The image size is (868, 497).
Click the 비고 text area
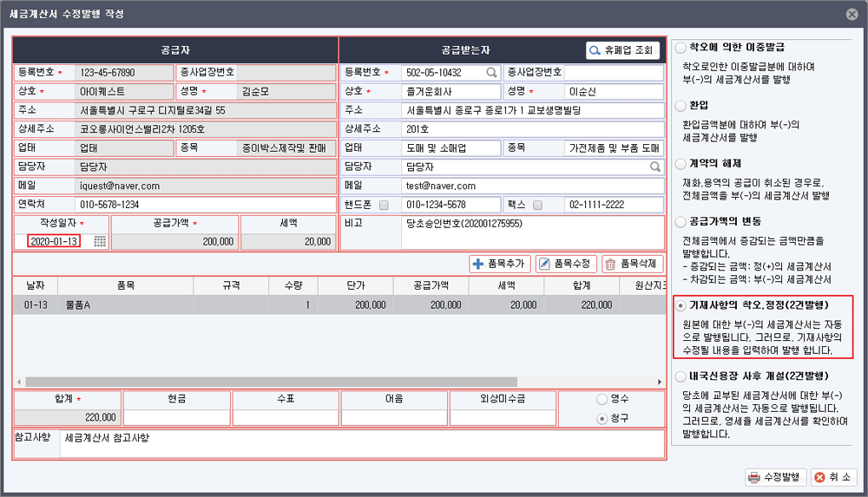532,232
